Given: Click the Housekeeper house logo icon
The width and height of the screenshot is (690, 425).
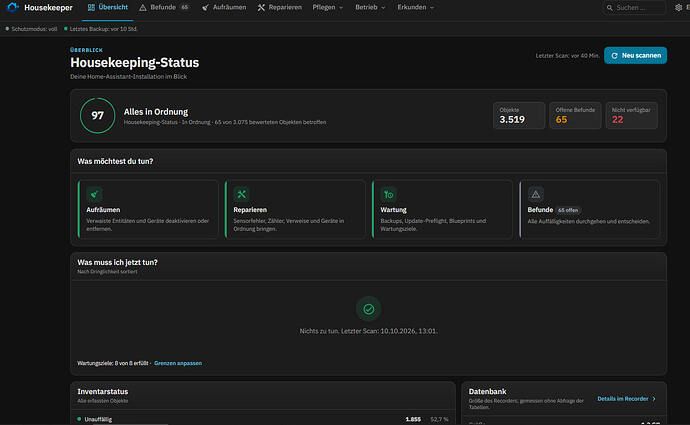Looking at the screenshot, I should pyautogui.click(x=12, y=7).
